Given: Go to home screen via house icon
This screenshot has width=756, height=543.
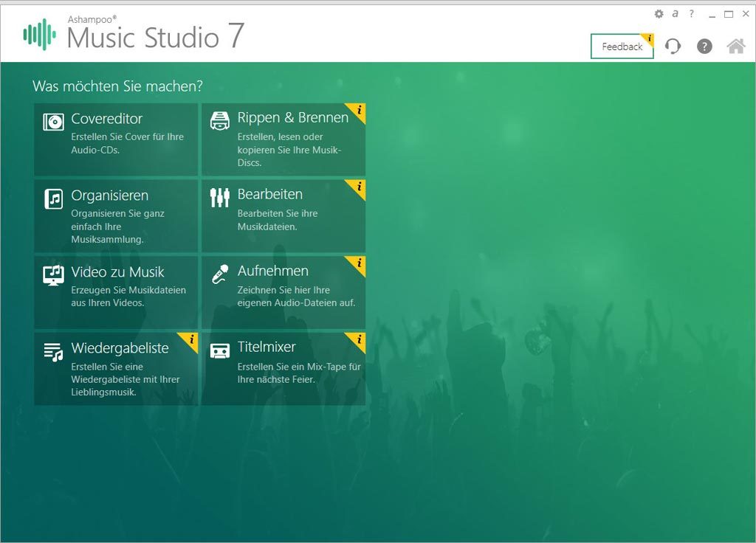Looking at the screenshot, I should coord(736,46).
